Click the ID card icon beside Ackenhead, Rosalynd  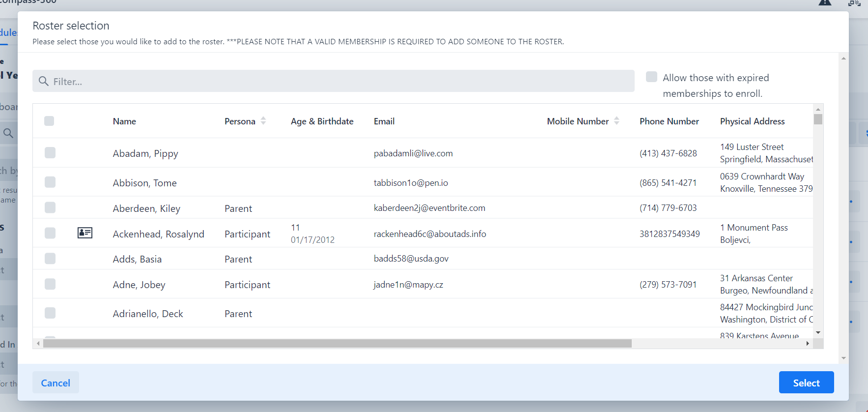click(85, 233)
